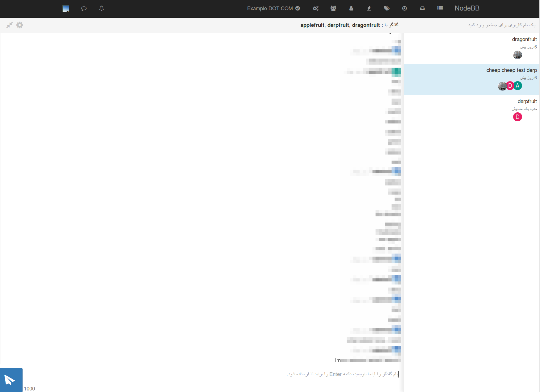The image size is (540, 392).
Task: Open the user groups icon
Action: [334, 9]
